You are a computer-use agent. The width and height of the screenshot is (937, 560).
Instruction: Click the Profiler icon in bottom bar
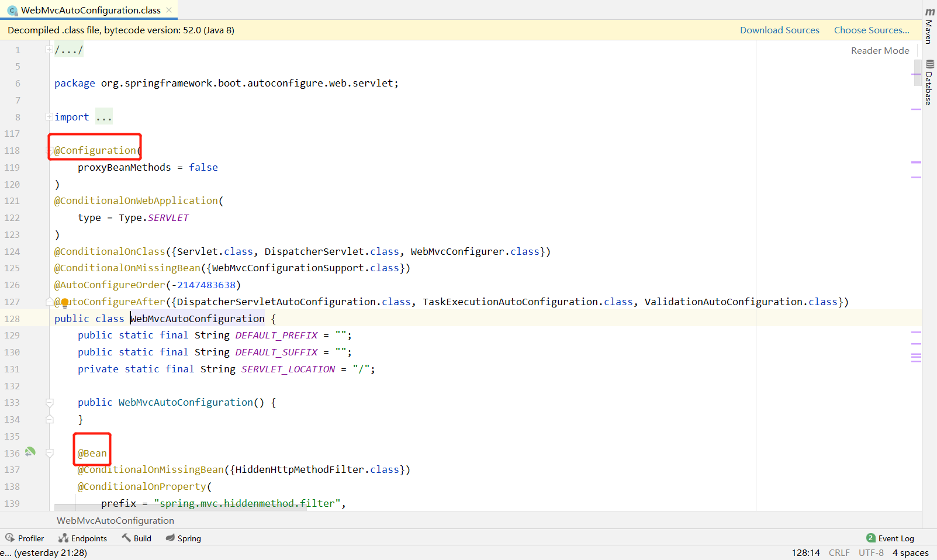(10, 538)
